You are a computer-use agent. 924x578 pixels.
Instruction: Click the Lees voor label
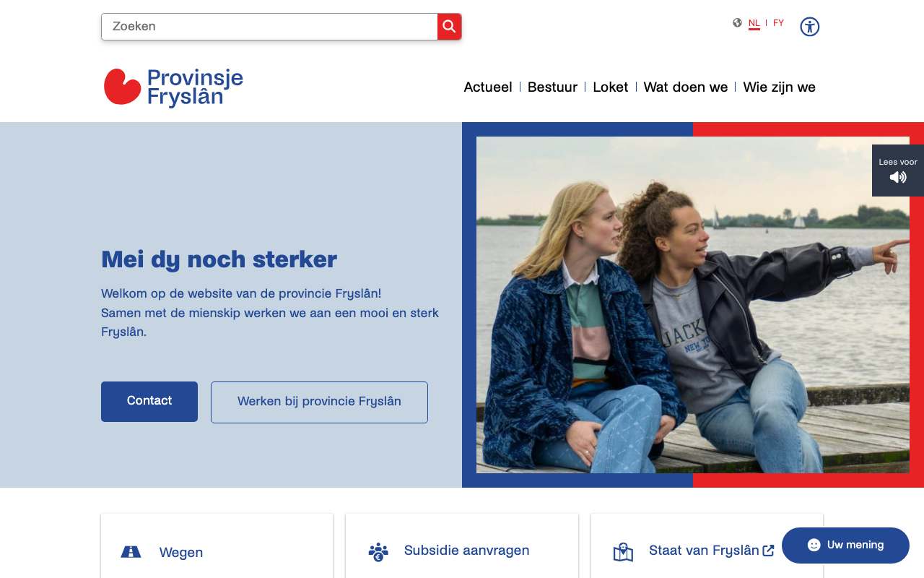(x=898, y=162)
